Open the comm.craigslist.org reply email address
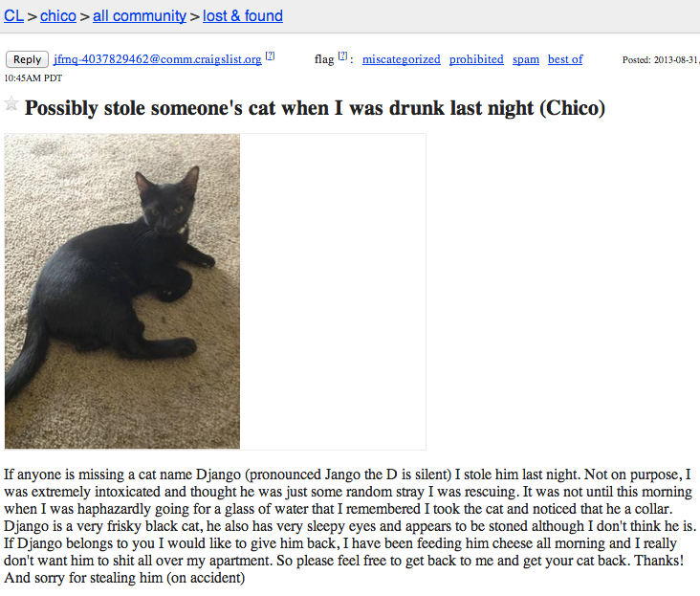The height and width of the screenshot is (596, 700). pos(158,59)
